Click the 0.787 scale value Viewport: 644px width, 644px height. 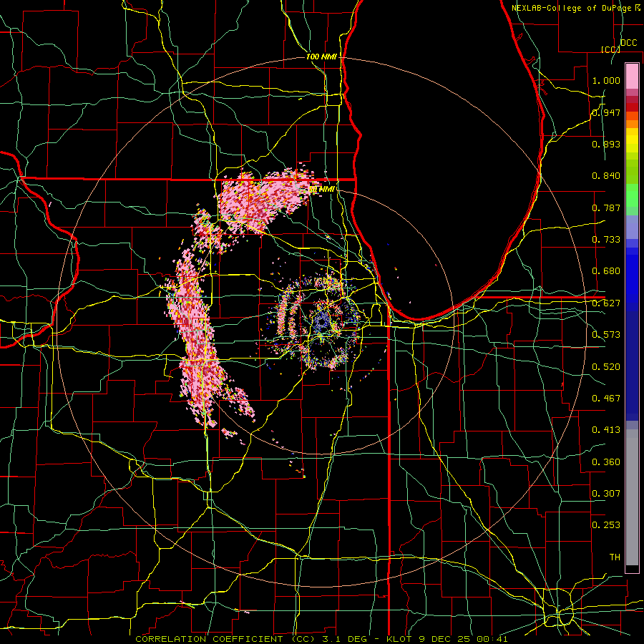[606, 208]
